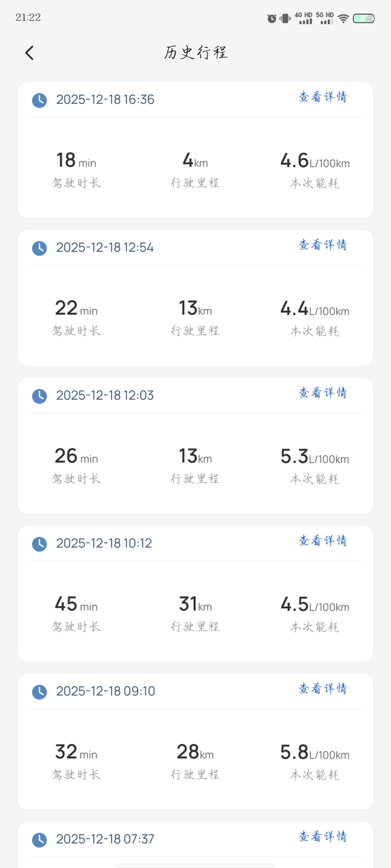Click the clock icon beside the 09:10 trip

[x=39, y=692]
